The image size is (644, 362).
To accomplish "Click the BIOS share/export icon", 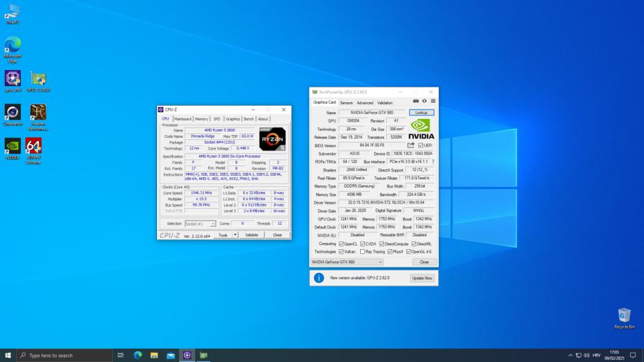I will point(411,145).
